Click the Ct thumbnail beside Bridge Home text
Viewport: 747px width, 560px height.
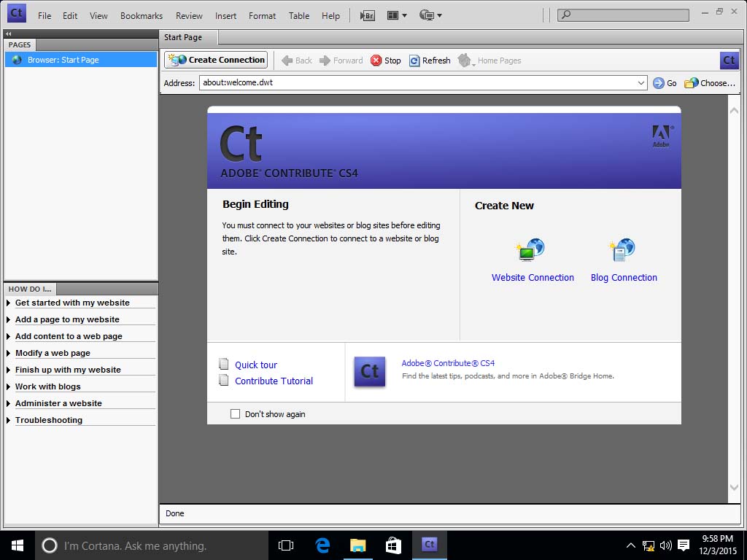[370, 371]
